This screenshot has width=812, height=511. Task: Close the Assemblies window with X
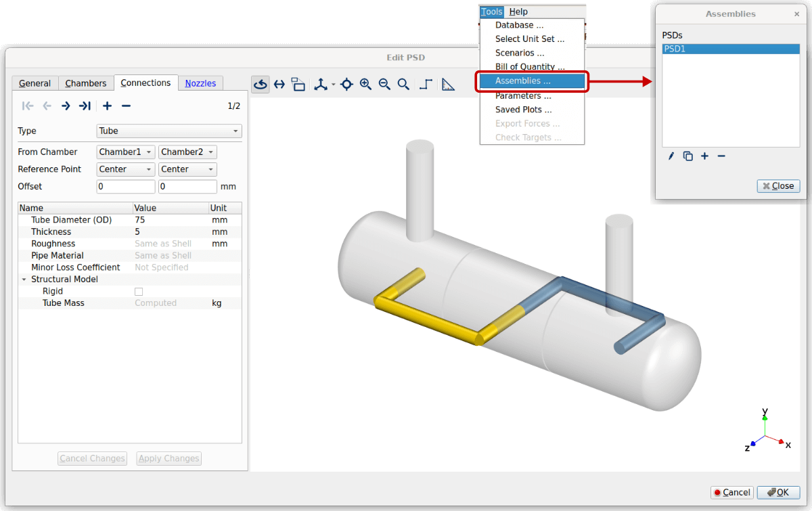796,14
